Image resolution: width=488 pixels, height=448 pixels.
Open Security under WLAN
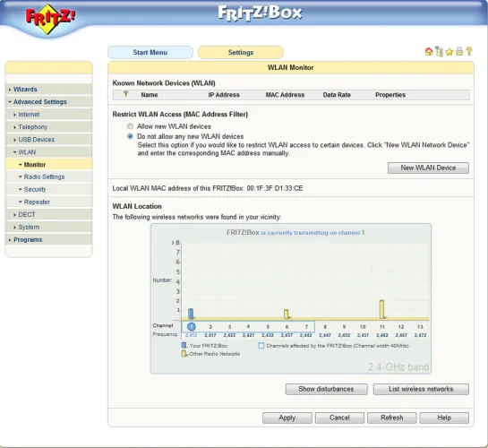[48, 189]
